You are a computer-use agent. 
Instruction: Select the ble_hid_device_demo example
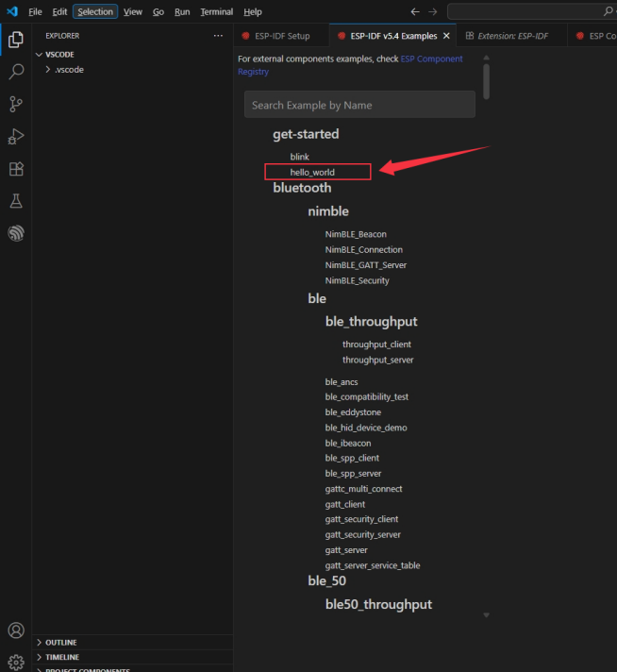pyautogui.click(x=366, y=428)
